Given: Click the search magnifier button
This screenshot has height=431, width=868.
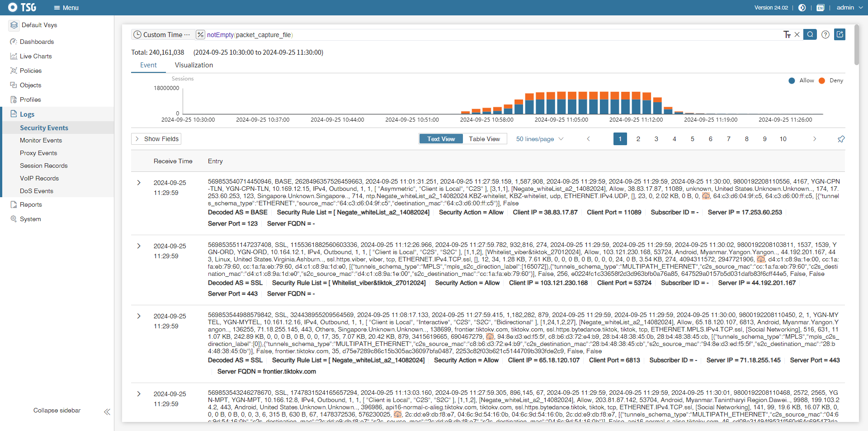Looking at the screenshot, I should coord(810,34).
